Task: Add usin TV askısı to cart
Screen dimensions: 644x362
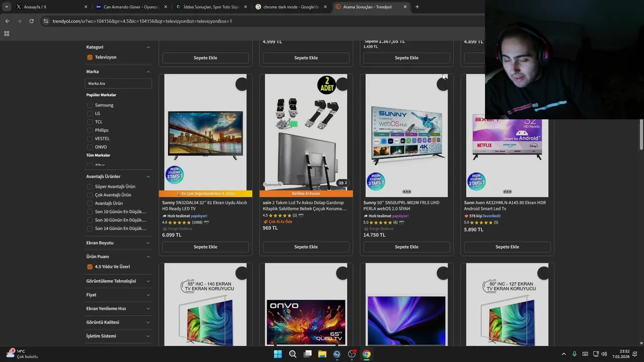Action: click(x=306, y=247)
